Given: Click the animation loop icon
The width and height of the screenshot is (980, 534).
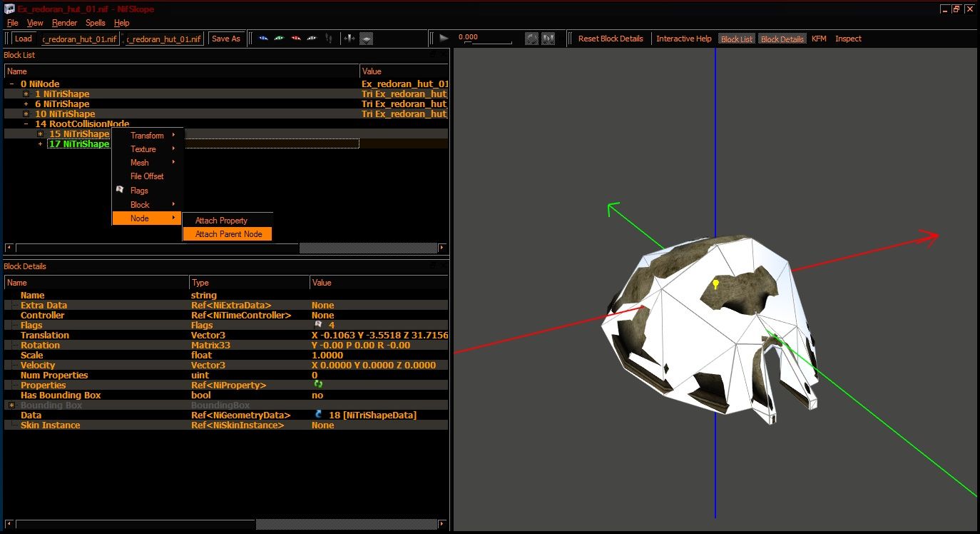Looking at the screenshot, I should 532,39.
